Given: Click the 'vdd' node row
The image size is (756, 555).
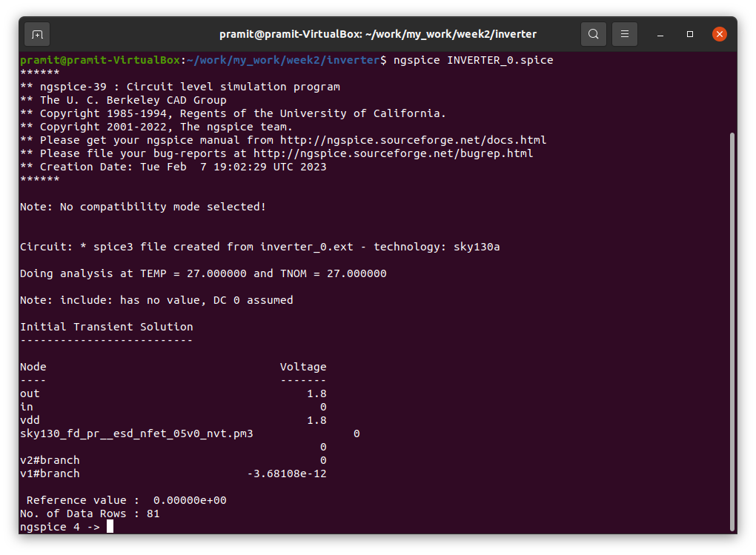Looking at the screenshot, I should point(173,420).
